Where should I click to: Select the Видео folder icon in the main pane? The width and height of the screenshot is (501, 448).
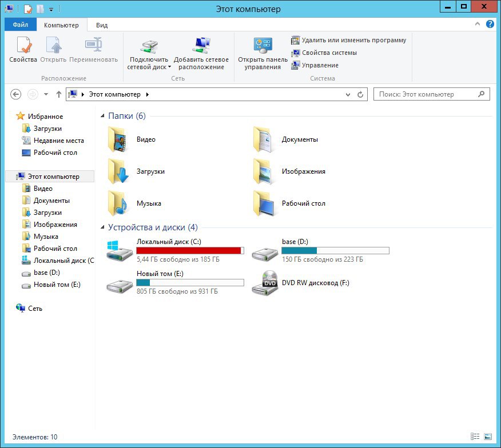[x=118, y=139]
